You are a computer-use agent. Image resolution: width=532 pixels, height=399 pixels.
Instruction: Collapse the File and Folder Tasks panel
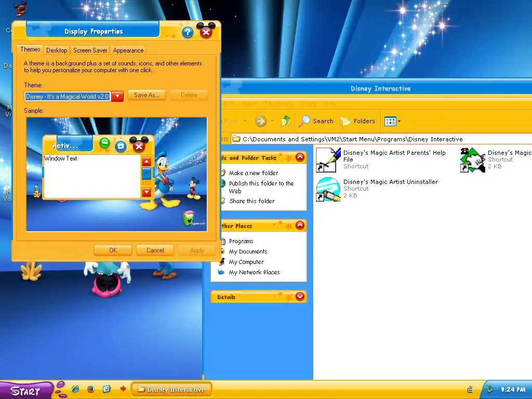click(x=300, y=157)
